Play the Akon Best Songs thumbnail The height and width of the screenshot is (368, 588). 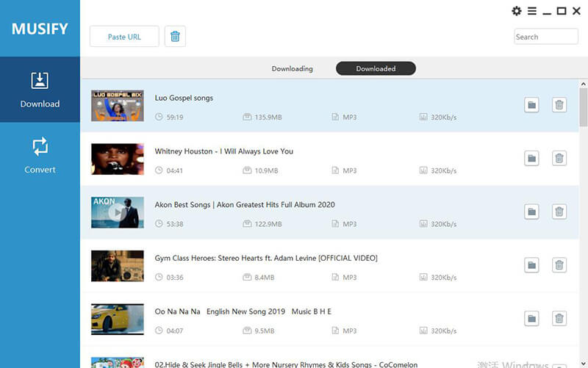pyautogui.click(x=118, y=212)
